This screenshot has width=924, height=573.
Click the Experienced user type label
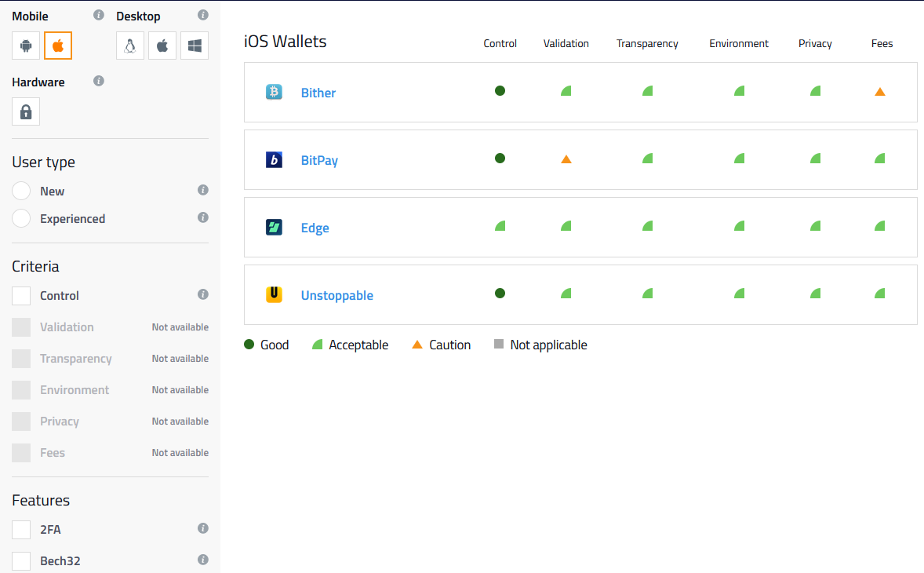click(72, 219)
